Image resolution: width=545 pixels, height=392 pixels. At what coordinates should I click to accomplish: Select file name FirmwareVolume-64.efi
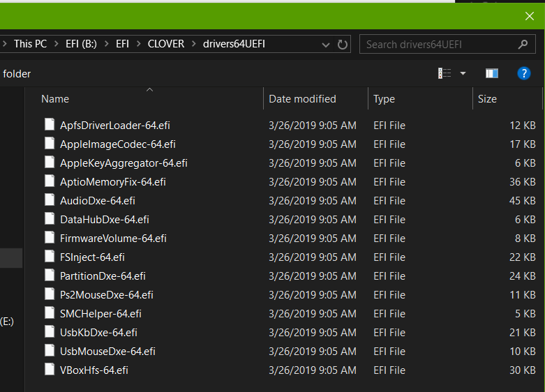(x=113, y=239)
